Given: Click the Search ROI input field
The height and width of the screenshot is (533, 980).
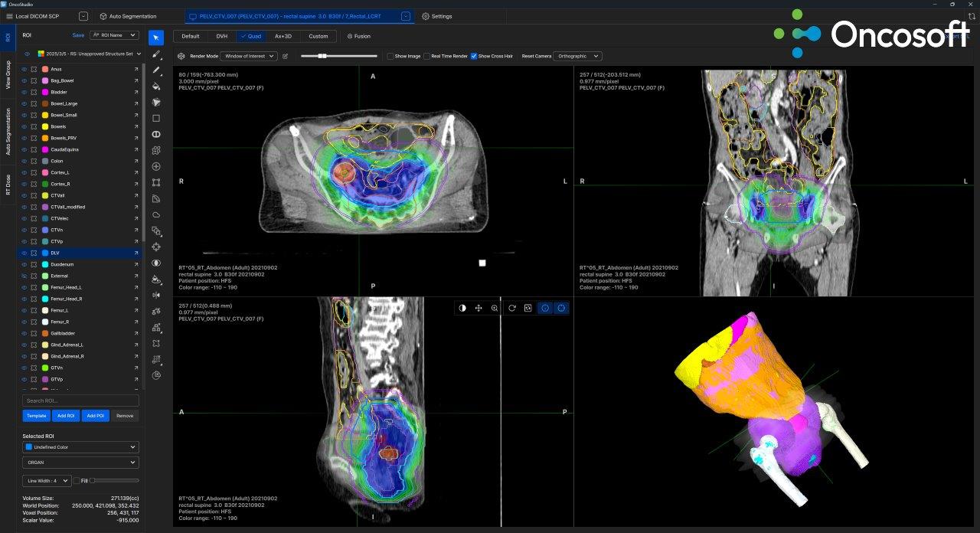Looking at the screenshot, I should (x=80, y=401).
